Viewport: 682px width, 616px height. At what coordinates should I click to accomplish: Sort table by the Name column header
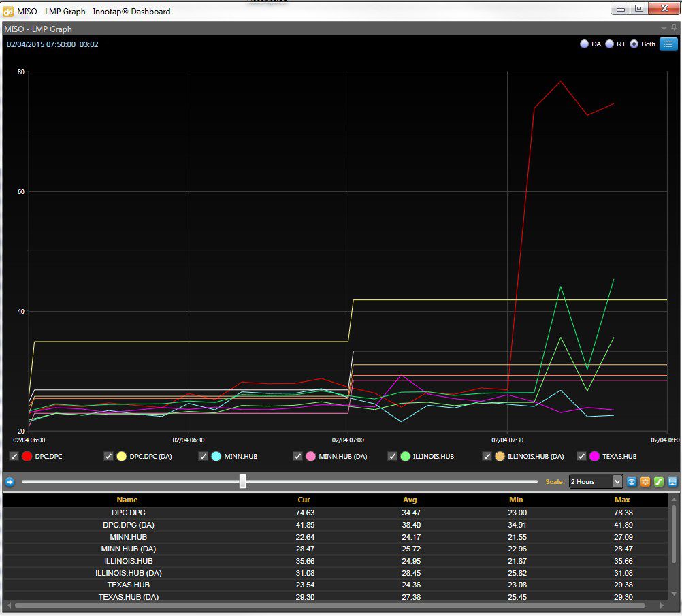tap(127, 500)
